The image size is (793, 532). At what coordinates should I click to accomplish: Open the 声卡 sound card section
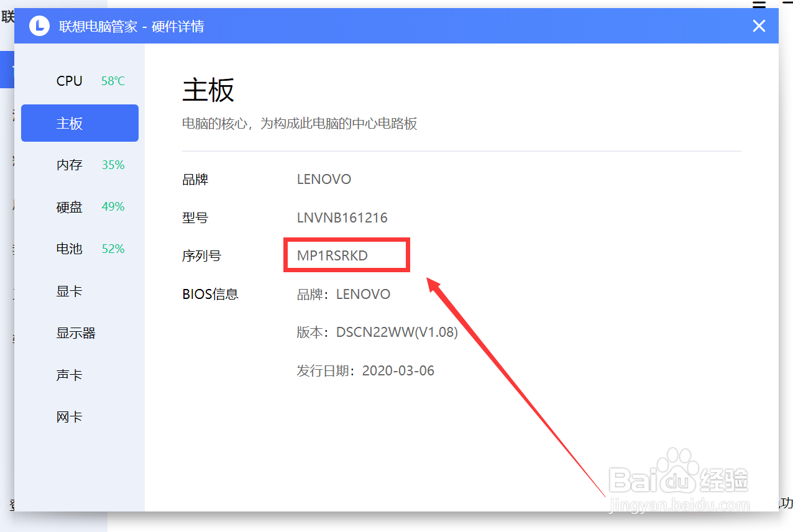(x=80, y=375)
